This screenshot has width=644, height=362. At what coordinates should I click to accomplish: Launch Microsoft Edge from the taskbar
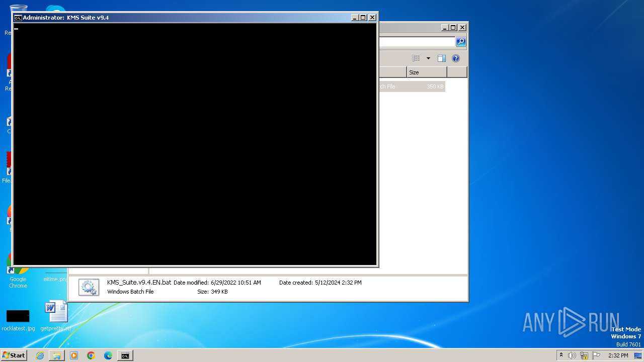(x=108, y=355)
